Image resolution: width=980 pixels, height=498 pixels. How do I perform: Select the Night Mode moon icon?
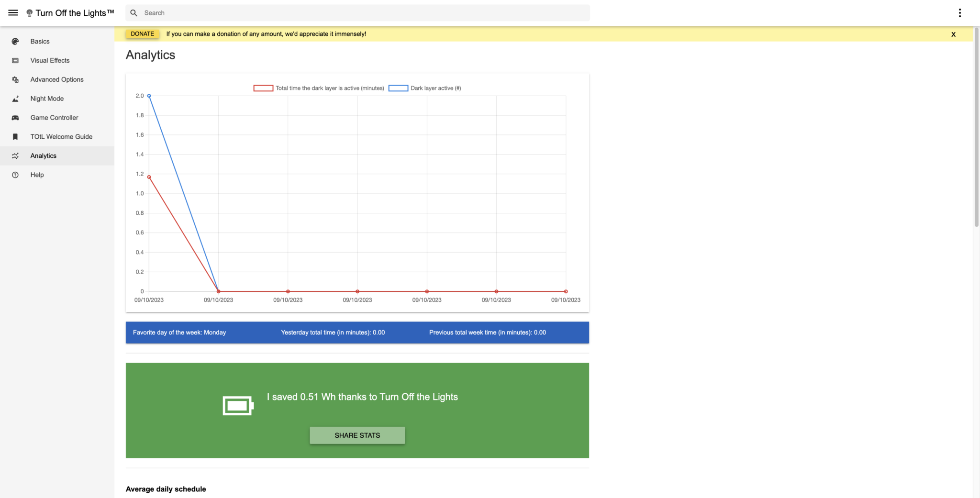point(15,99)
